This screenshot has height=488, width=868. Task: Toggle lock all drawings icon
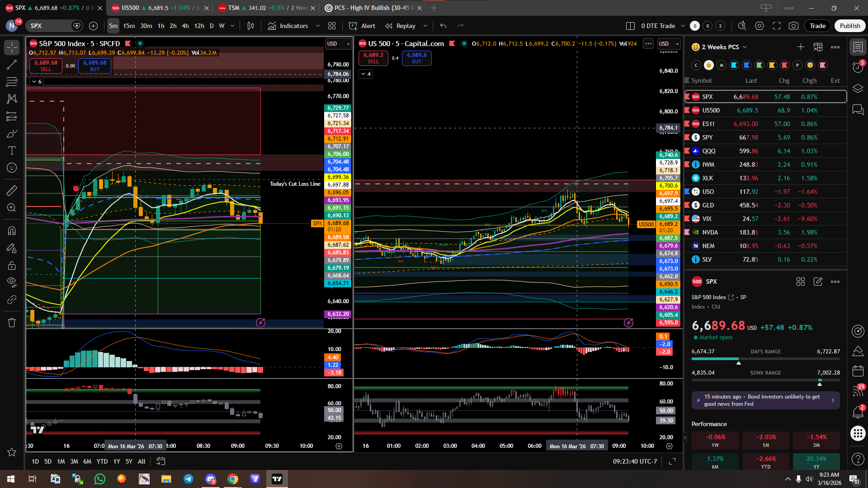pos(12,265)
